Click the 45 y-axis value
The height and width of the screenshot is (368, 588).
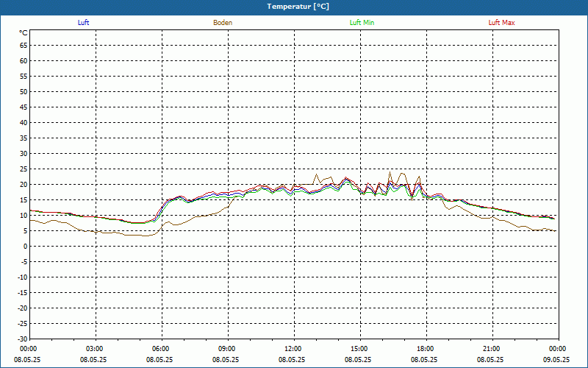tap(24, 107)
